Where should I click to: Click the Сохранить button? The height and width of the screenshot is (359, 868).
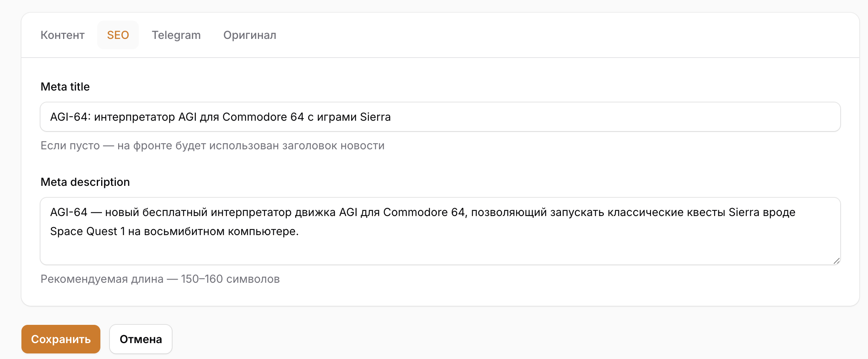point(61,339)
